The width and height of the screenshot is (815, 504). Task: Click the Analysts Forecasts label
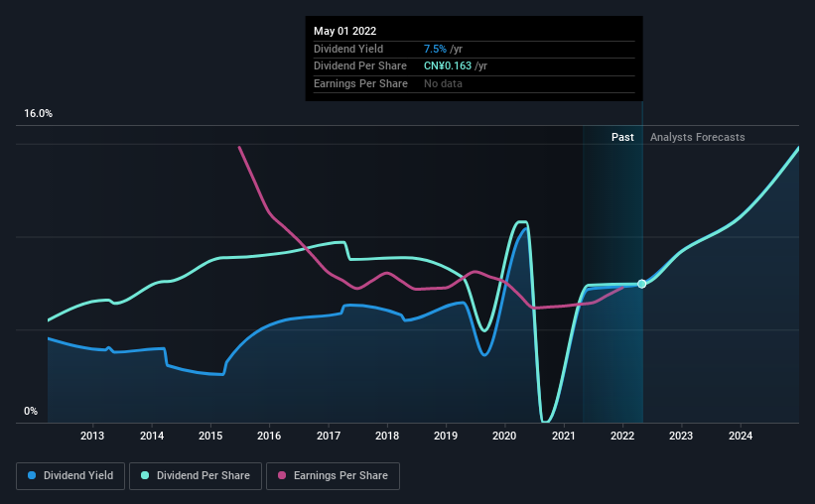pyautogui.click(x=698, y=137)
